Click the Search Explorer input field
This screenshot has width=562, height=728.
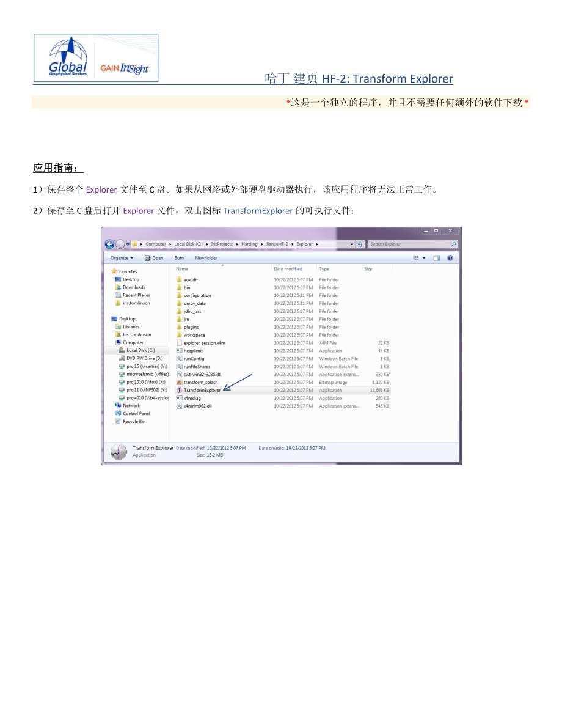tap(408, 244)
